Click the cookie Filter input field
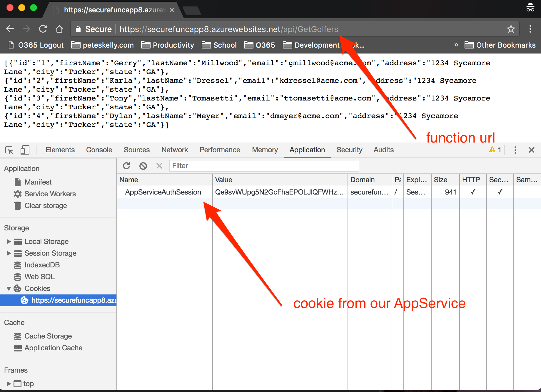Image resolution: width=541 pixels, height=392 pixels. pyautogui.click(x=264, y=165)
